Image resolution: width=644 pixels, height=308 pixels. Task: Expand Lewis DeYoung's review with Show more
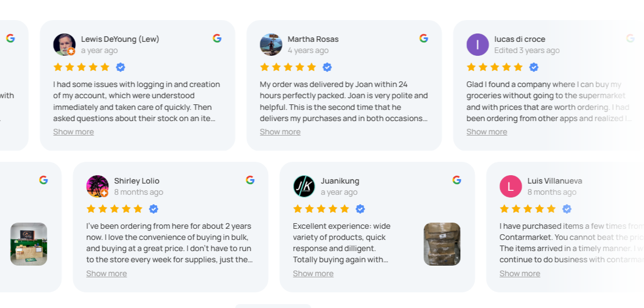pyautogui.click(x=73, y=132)
